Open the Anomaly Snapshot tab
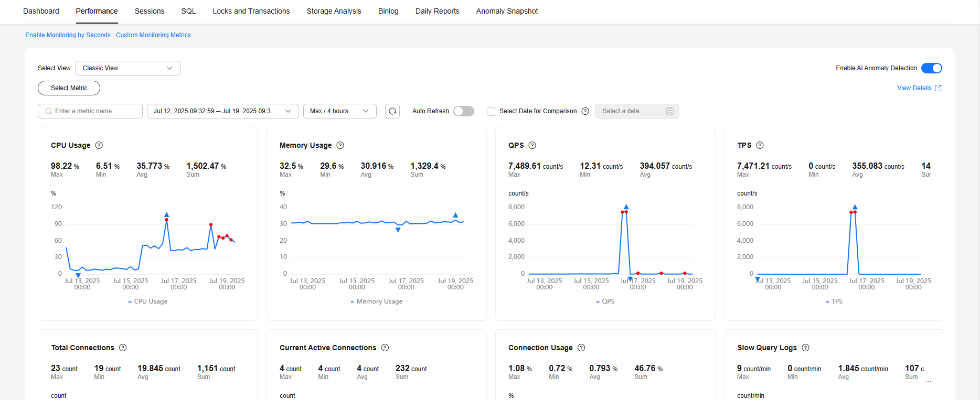 point(507,11)
